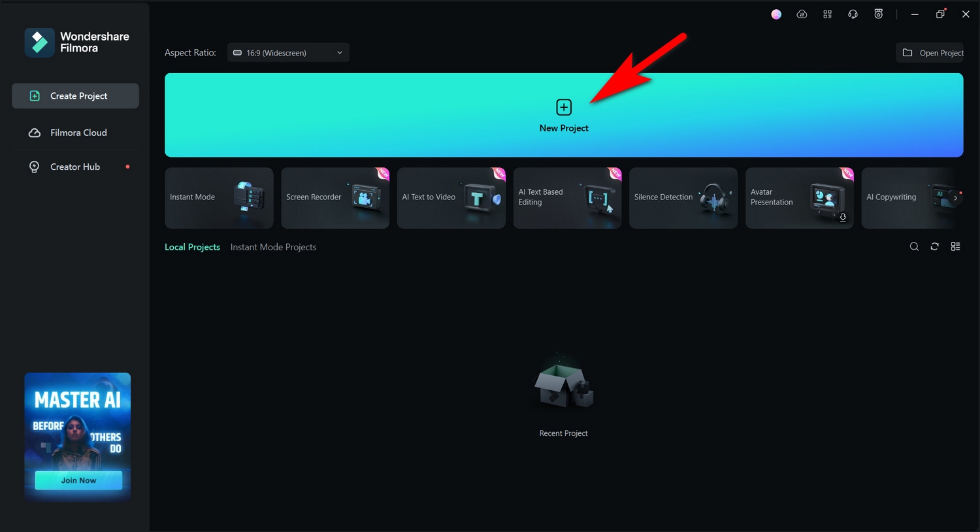Click the Open Project folder icon

[x=907, y=52]
